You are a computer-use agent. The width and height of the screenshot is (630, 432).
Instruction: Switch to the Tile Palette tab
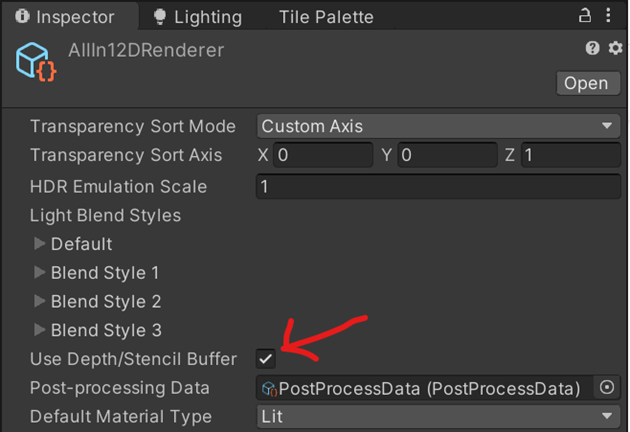coord(326,17)
